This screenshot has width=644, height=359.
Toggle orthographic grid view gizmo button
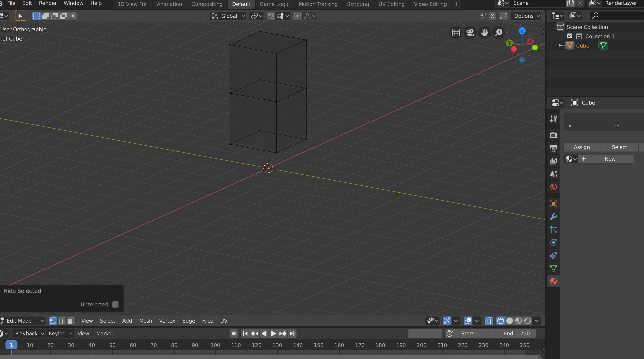[456, 32]
